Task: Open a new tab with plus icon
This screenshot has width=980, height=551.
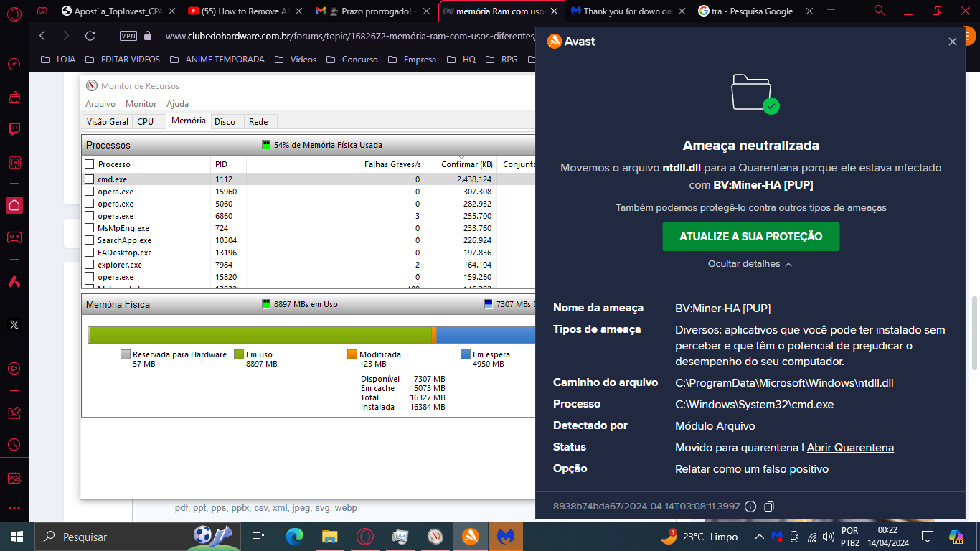Action: coord(831,10)
